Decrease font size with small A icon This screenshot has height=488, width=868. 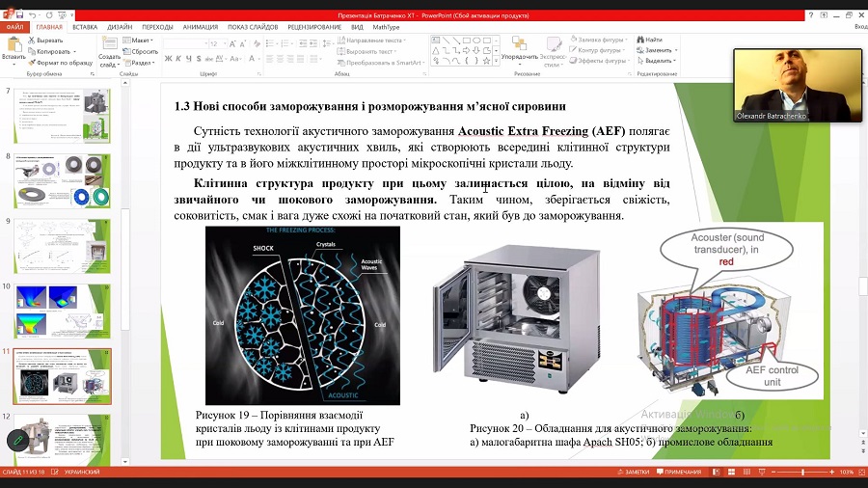click(x=243, y=43)
